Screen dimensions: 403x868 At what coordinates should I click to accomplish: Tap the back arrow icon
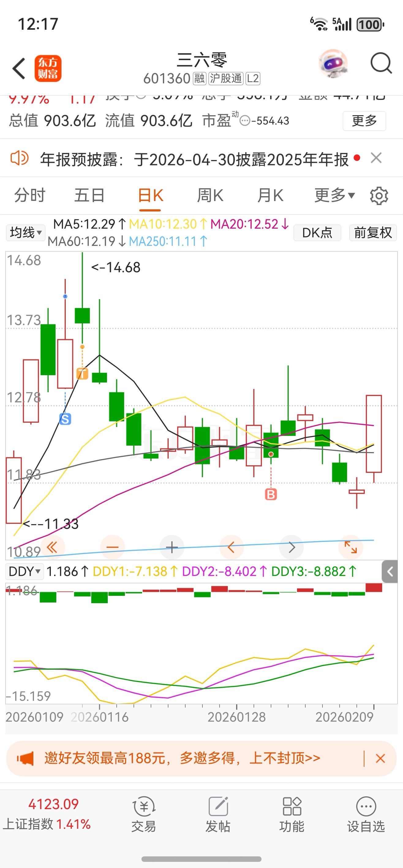pos(19,68)
